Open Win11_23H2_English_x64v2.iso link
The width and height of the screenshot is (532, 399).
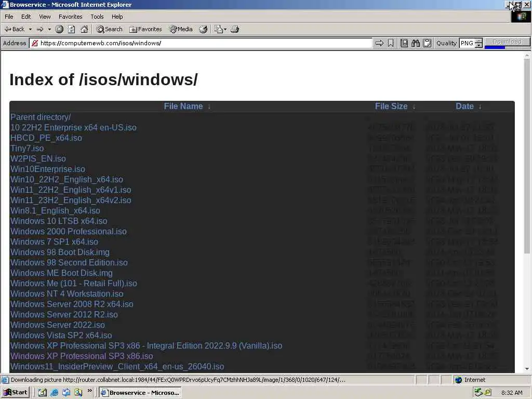click(71, 200)
